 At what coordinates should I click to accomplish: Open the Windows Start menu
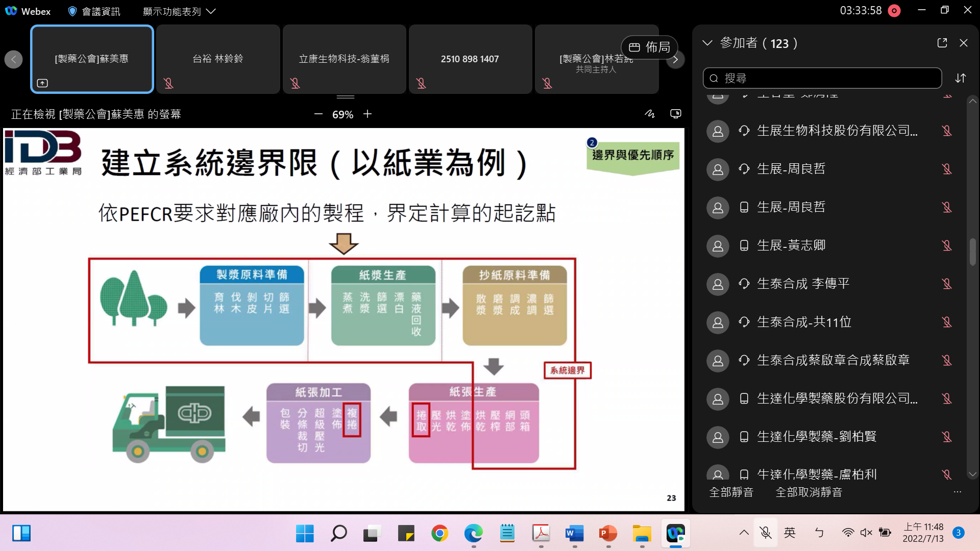305,534
